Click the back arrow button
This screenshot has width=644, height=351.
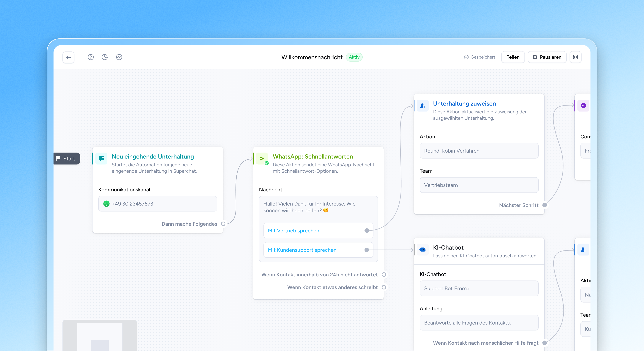tap(68, 57)
